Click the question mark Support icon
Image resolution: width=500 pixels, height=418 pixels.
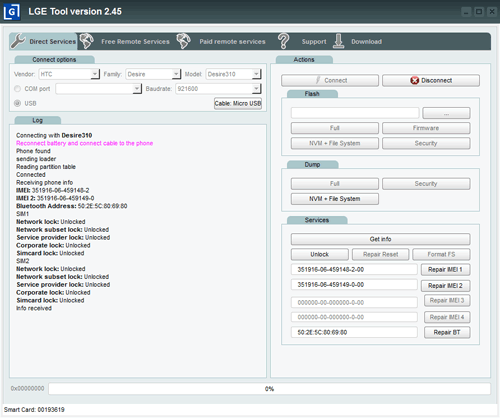click(284, 41)
